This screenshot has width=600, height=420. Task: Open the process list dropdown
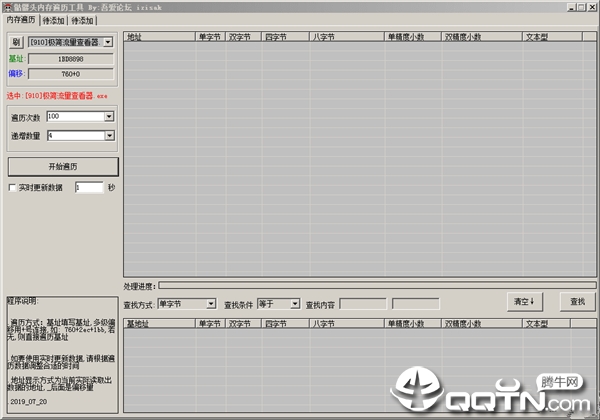tap(108, 42)
